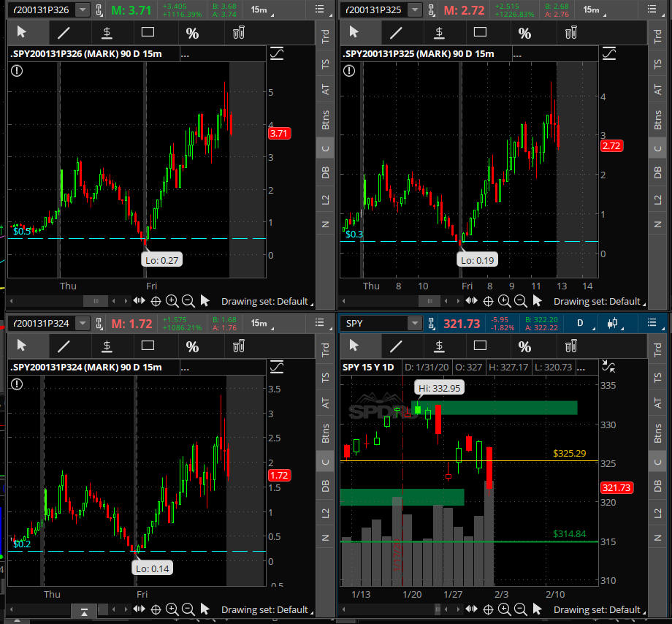This screenshot has width=672, height=624.
Task: Open Drawing set Default menu under SPY chart
Action: (x=599, y=609)
